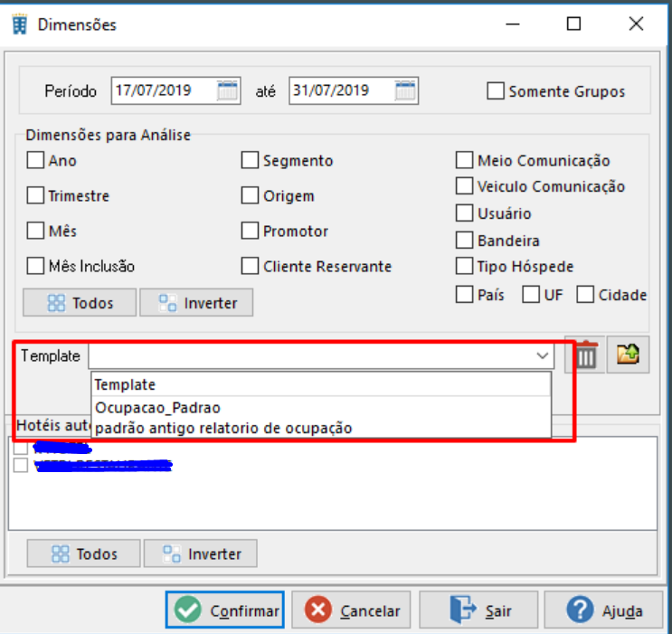Enable the Usuário checkbox
Screen dimensions: 672x634
tap(465, 213)
